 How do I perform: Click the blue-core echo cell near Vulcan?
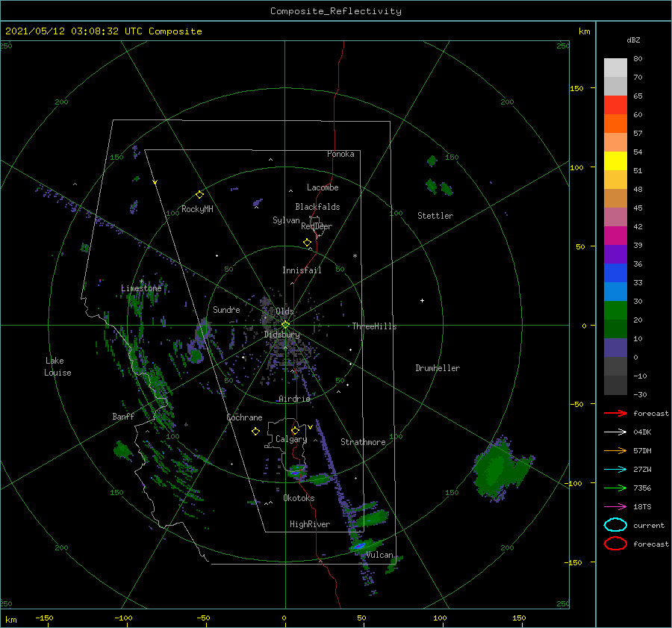[x=359, y=546]
